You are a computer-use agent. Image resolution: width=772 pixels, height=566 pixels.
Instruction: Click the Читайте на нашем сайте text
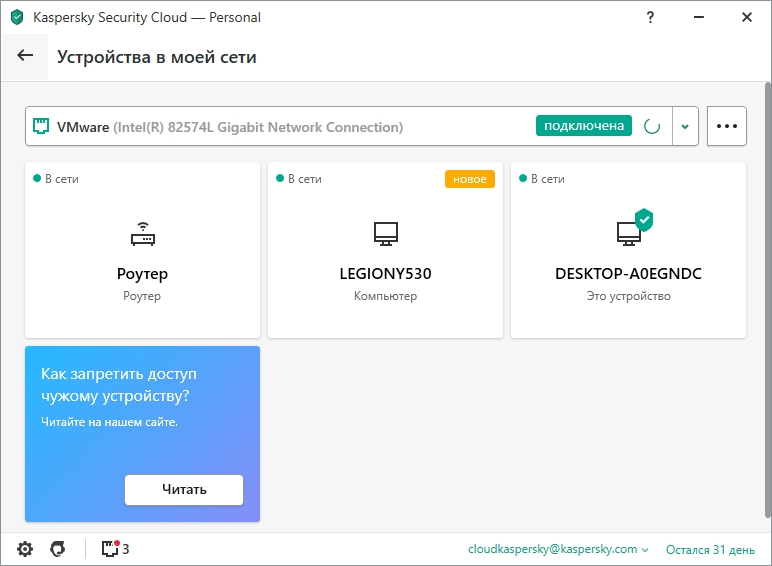(109, 422)
